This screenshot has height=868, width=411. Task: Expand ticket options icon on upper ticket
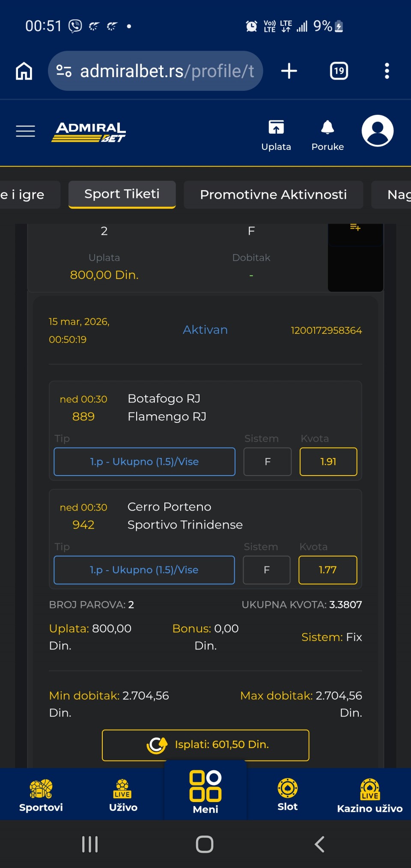(x=355, y=227)
